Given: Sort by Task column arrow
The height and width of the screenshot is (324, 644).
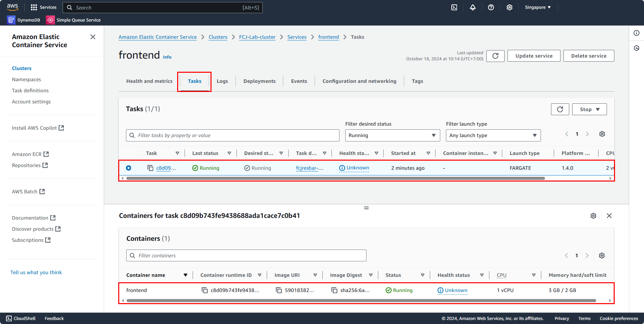Looking at the screenshot, I should tap(178, 153).
